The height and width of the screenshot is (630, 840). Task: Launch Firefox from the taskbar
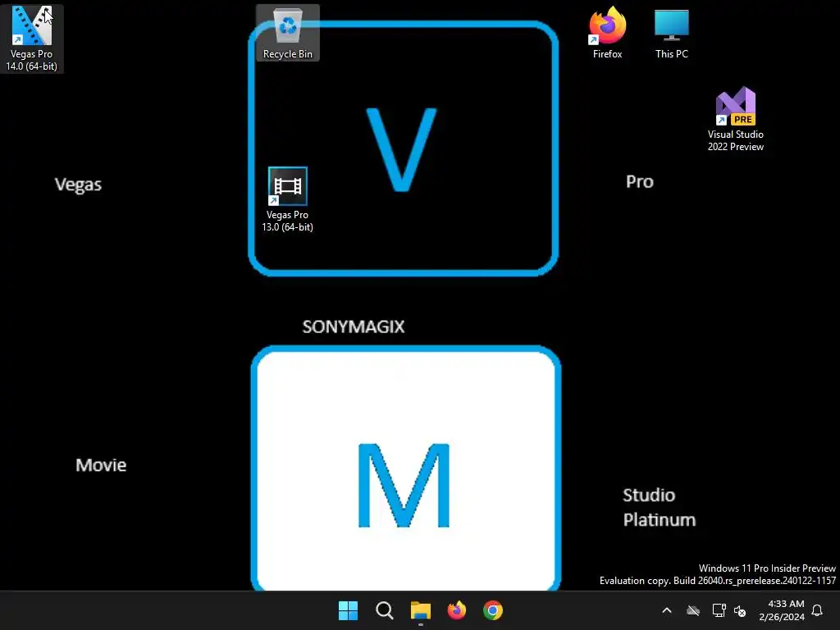point(456,610)
